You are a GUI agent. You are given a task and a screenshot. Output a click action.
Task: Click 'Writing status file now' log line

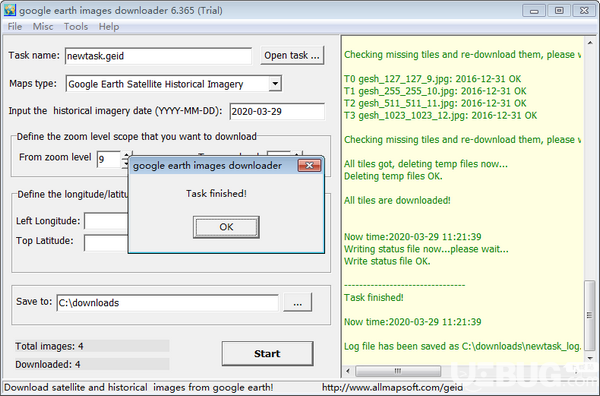(426, 249)
